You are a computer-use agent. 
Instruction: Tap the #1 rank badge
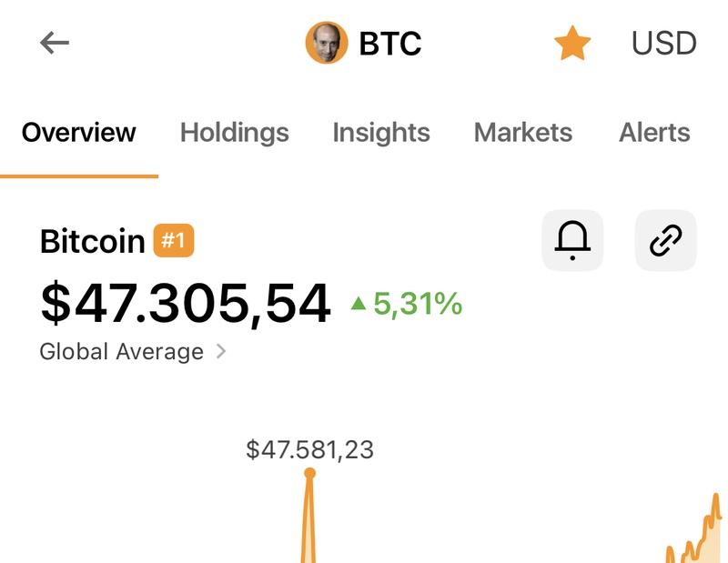tap(174, 241)
